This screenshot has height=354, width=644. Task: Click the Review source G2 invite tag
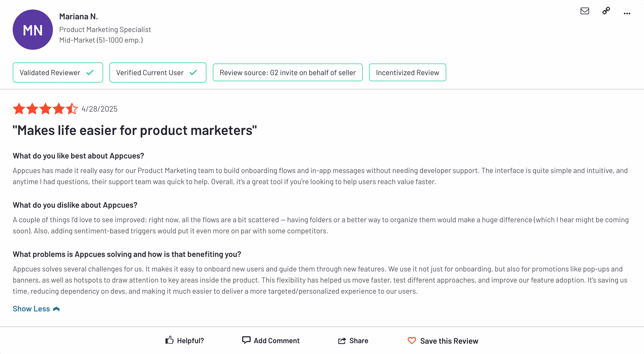coord(288,72)
